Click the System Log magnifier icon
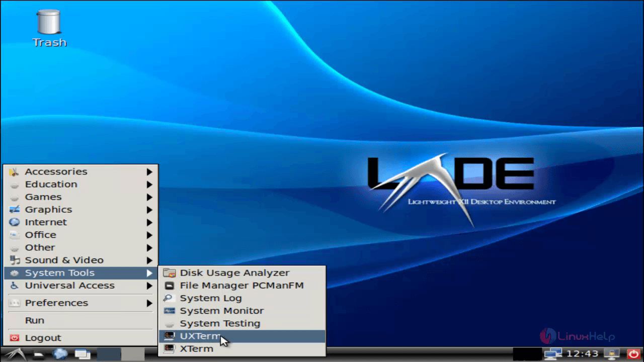 click(170, 298)
